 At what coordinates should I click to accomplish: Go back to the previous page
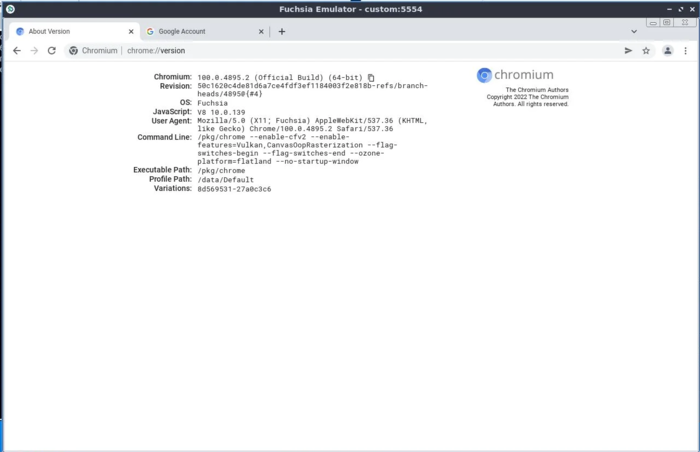(x=17, y=50)
